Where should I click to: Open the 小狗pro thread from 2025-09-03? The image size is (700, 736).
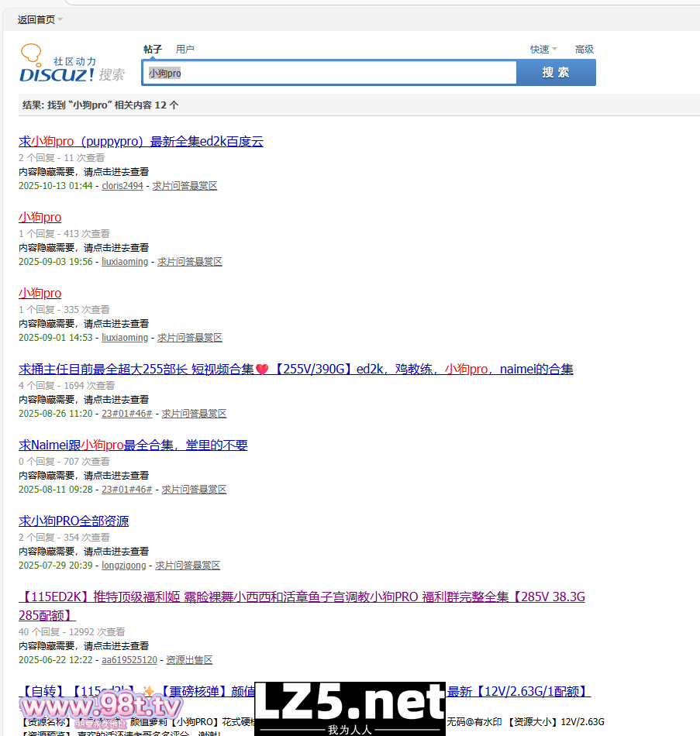point(40,217)
